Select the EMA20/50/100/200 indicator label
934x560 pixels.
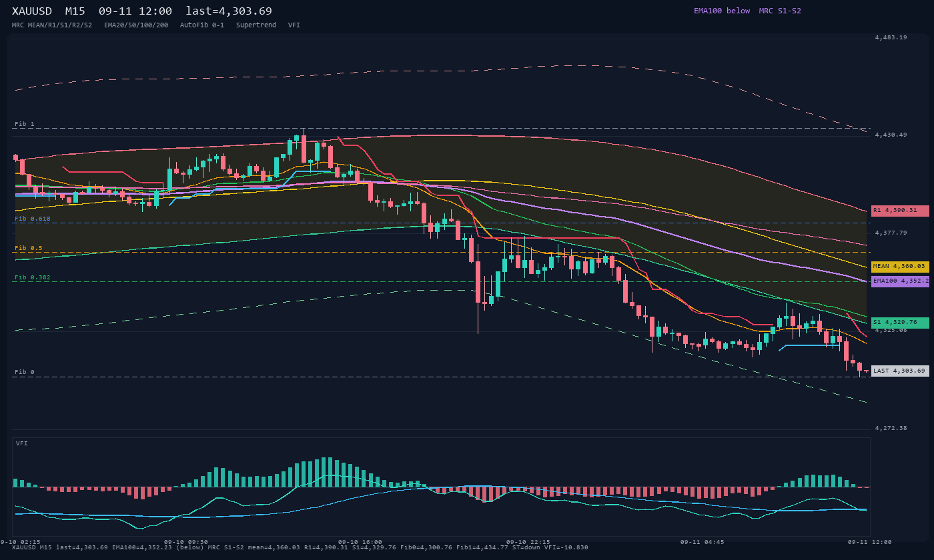[136, 25]
